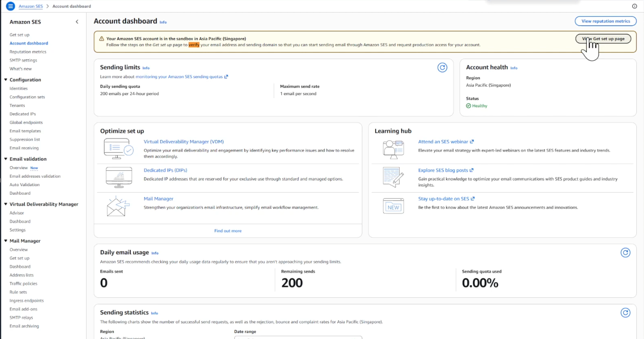Click the sandbox warning triangle icon

[102, 39]
